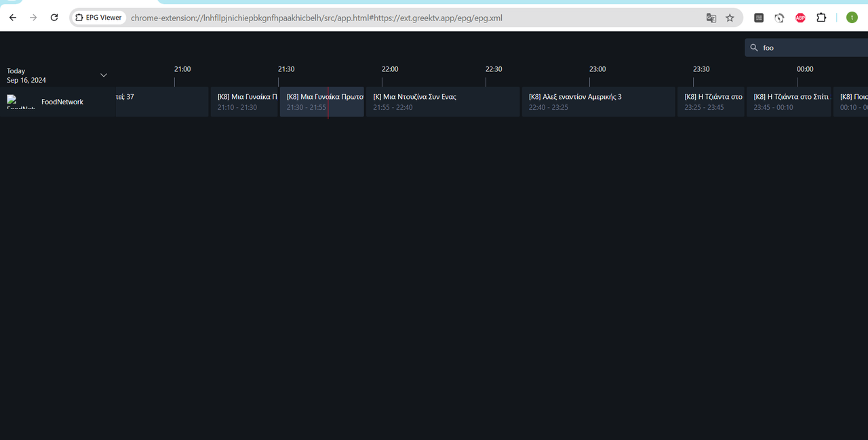868x440 pixels.
Task: Click the magnifier icon in search box
Action: coord(754,47)
